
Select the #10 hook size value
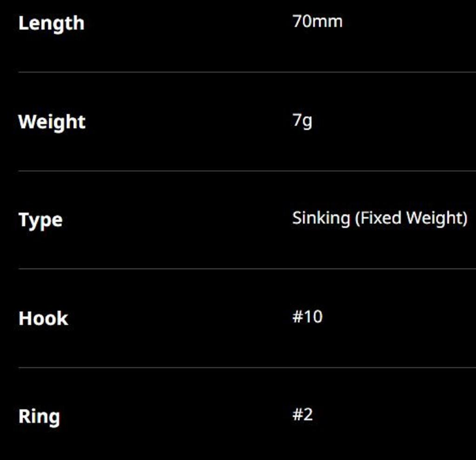click(307, 317)
